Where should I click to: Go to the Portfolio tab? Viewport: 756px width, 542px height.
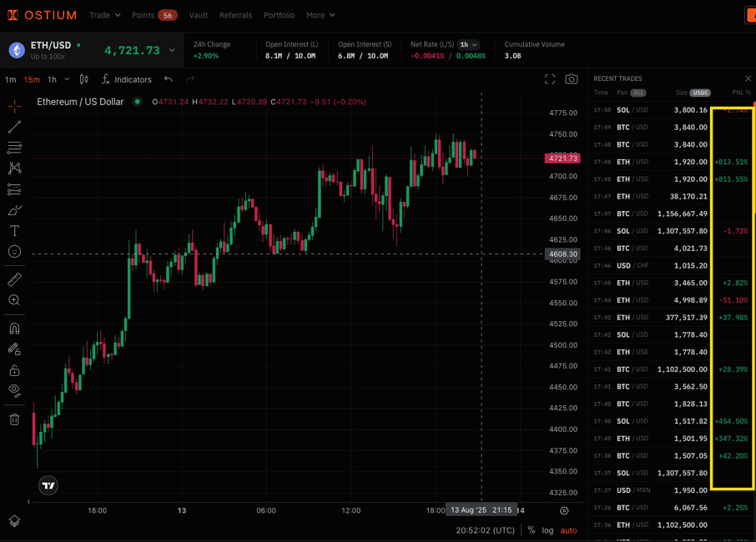point(279,15)
